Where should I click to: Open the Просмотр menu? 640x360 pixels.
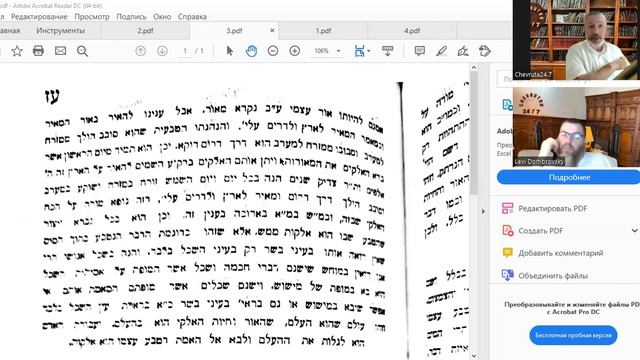[92, 17]
